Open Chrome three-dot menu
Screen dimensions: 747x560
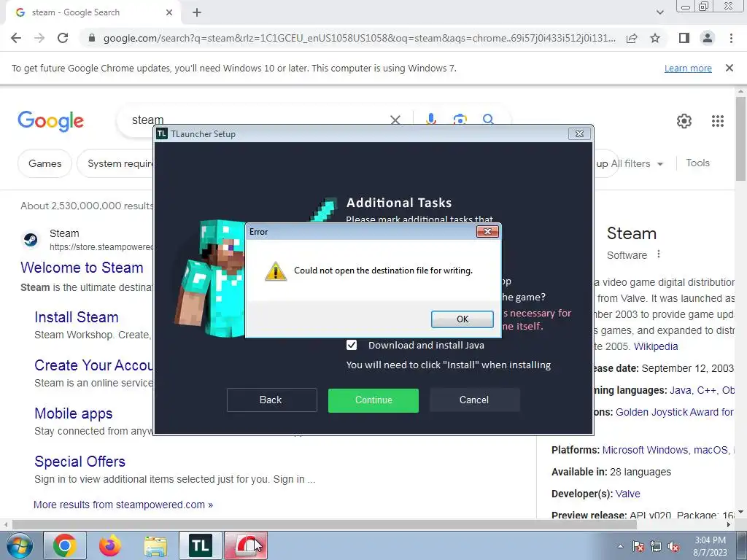(731, 38)
